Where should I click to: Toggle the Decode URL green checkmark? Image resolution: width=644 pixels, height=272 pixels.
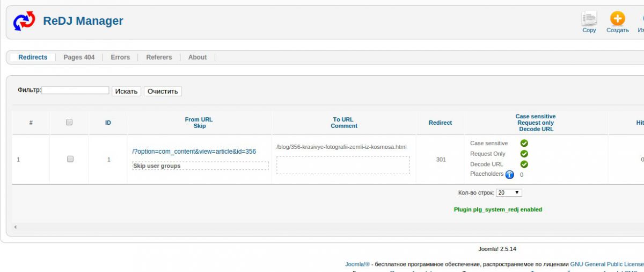coord(524,164)
